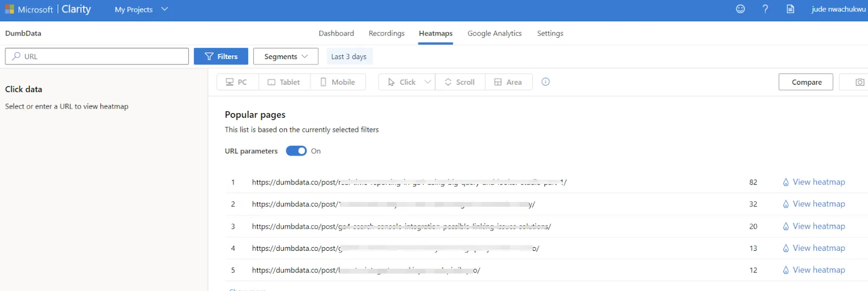Screen dimensions: 868x291
Task: Open the Recordings tab
Action: [x=386, y=34]
